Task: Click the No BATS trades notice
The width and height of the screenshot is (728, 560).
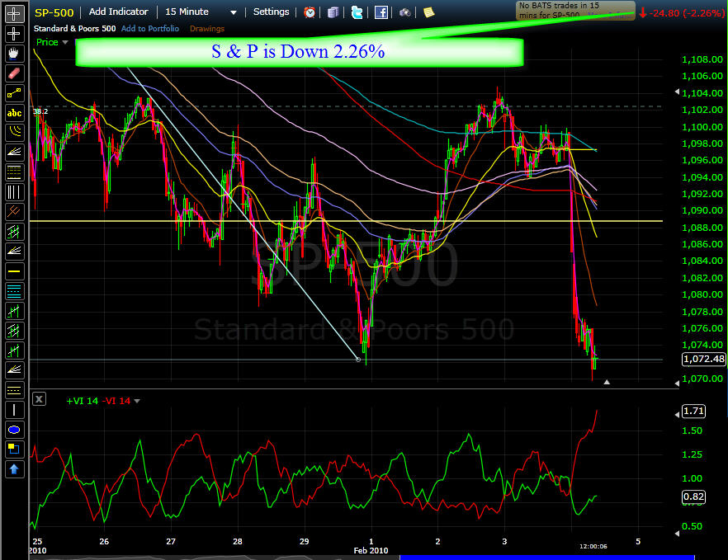Action: pos(575,10)
